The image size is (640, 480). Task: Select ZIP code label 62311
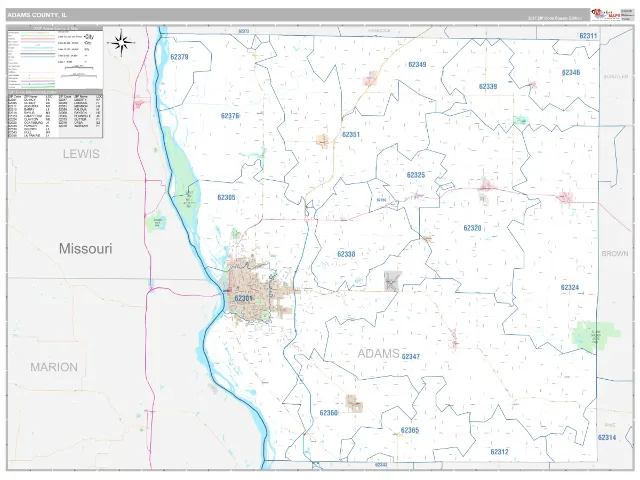588,36
